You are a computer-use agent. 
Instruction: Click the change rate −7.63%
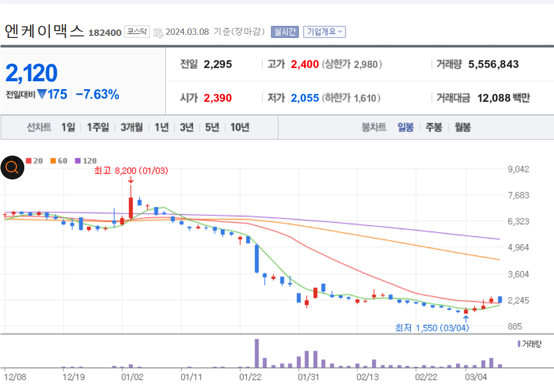pos(97,94)
